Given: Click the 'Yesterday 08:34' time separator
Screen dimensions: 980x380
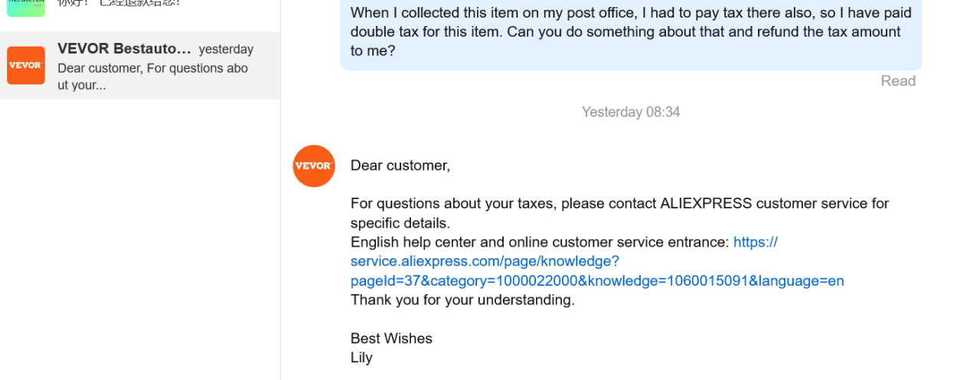Looking at the screenshot, I should point(630,112).
